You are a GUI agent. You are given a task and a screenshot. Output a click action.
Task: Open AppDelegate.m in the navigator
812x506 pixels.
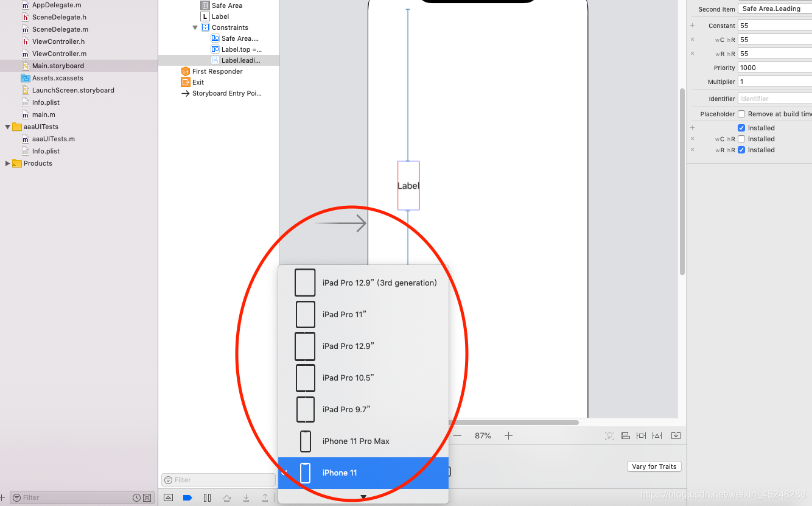point(57,5)
